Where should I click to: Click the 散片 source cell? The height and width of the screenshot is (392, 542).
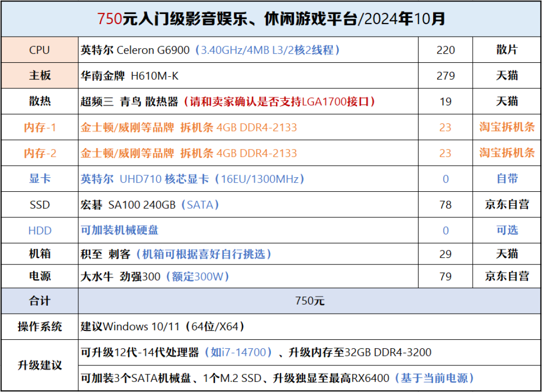click(507, 50)
